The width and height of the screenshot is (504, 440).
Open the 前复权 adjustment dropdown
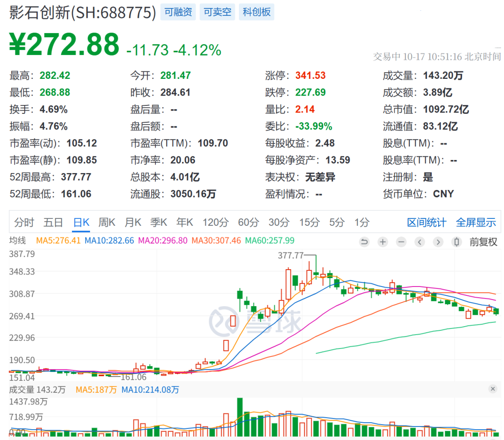tap(483, 242)
